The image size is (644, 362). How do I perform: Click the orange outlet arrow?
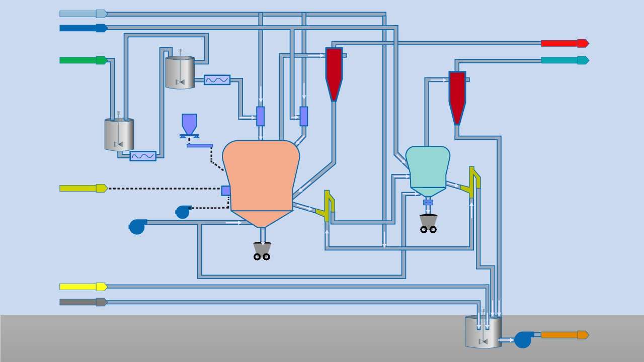565,335
